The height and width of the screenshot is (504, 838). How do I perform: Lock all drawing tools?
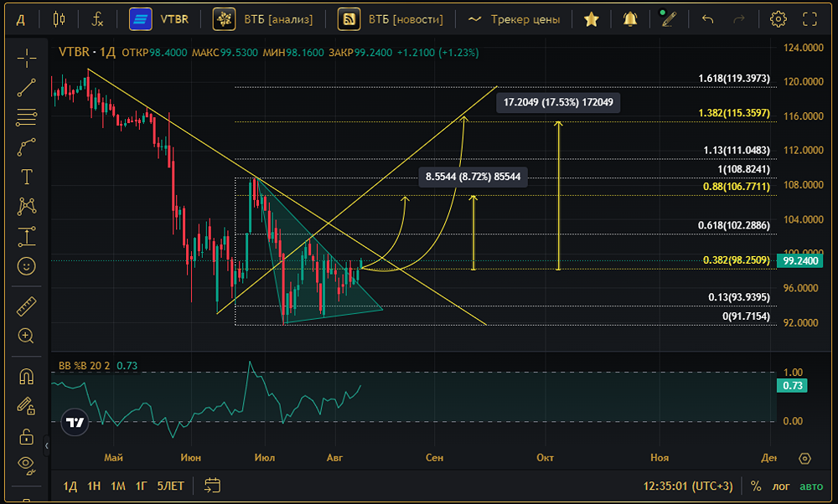tap(26, 436)
